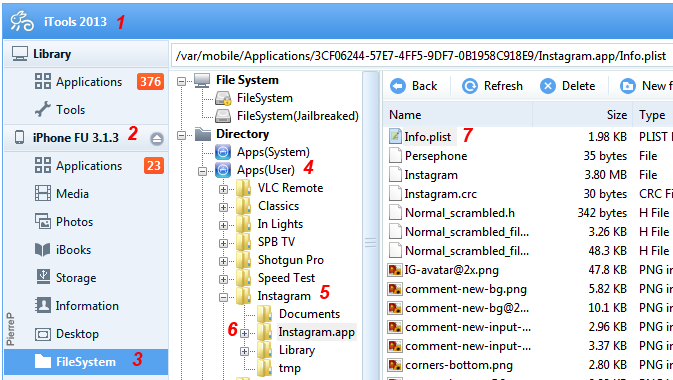Image resolution: width=673 pixels, height=380 pixels.
Task: Open Photos section icon in sidebar
Action: click(x=43, y=222)
